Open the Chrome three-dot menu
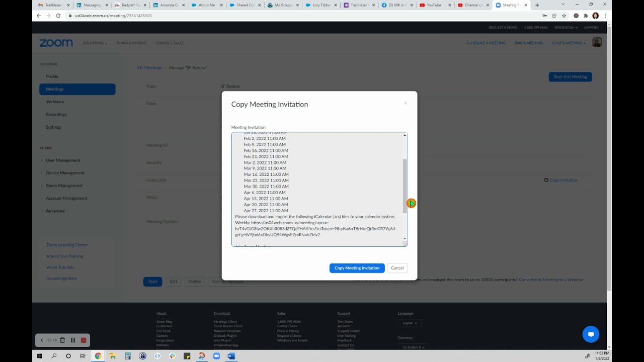Screen dimensions: 644x362 605,16
